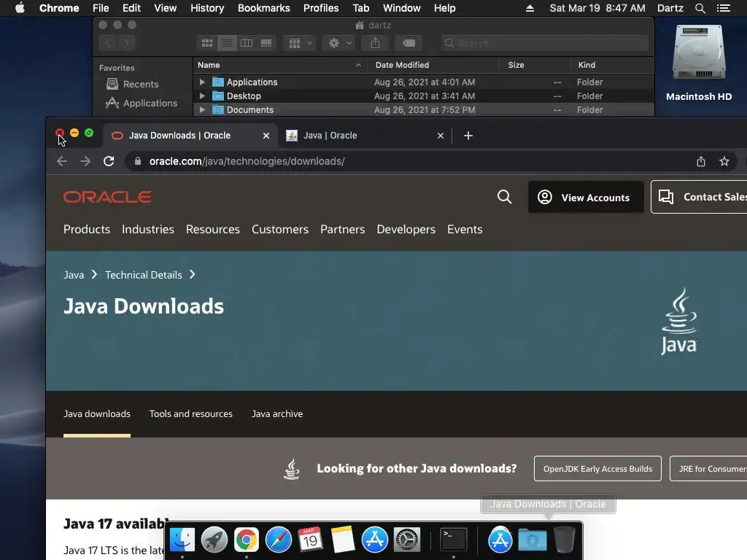Open a new Chrome tab
Screen dimensions: 747x560
pos(468,136)
